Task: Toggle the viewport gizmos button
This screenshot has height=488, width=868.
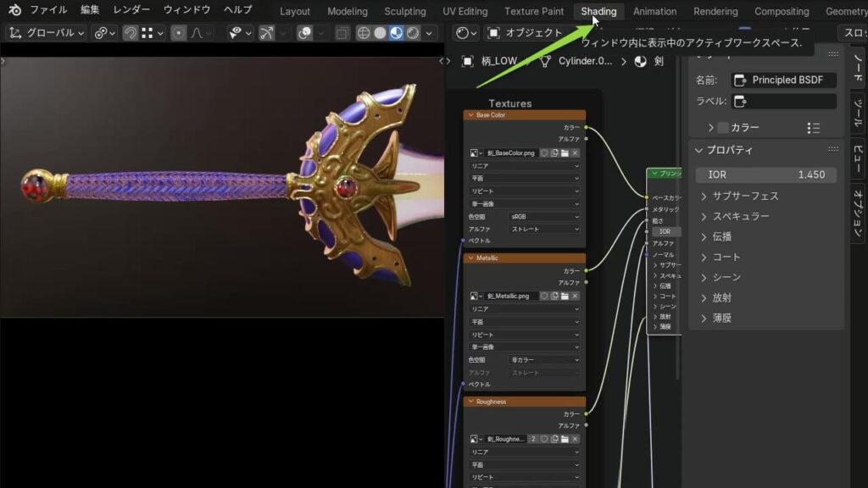Action: pos(266,33)
